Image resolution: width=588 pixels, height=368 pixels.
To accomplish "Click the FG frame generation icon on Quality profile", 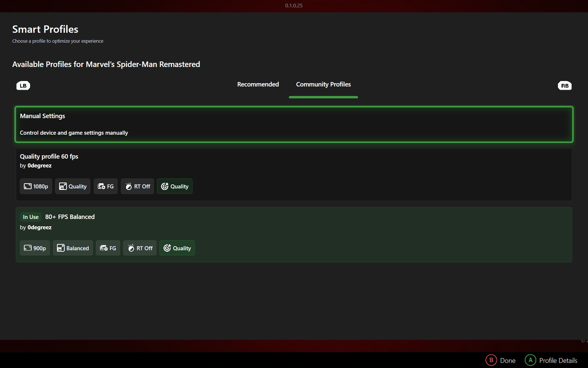I will pyautogui.click(x=105, y=186).
